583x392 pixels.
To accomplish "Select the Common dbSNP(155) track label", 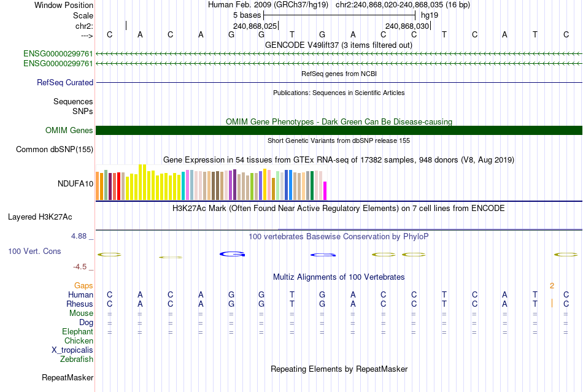I will [55, 149].
